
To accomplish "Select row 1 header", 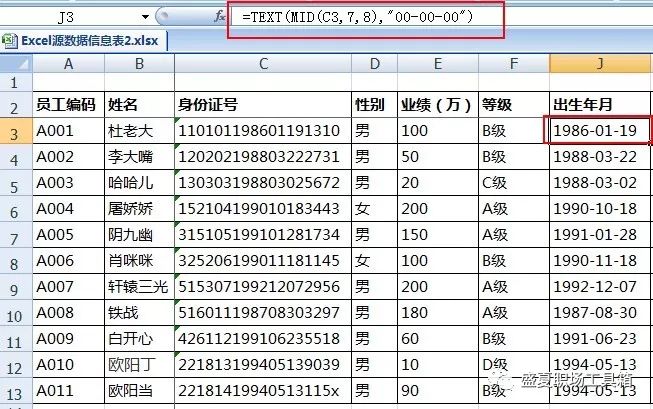I will point(16,82).
